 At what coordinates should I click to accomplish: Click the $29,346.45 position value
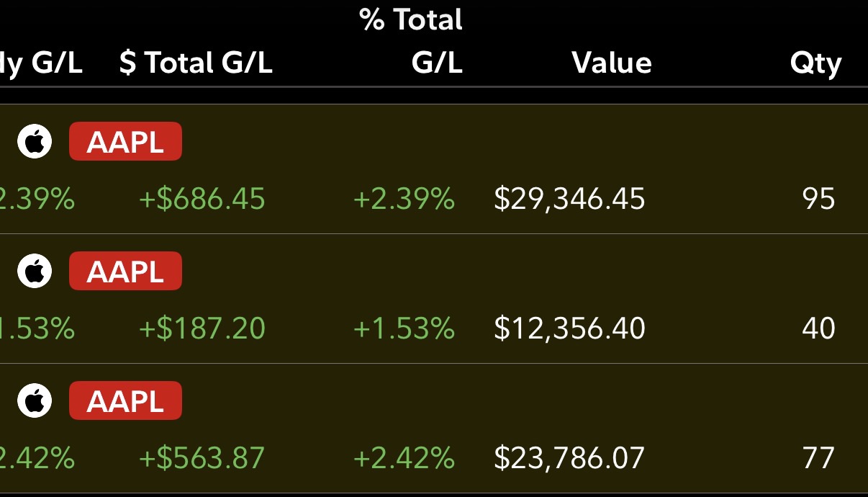[x=569, y=198]
